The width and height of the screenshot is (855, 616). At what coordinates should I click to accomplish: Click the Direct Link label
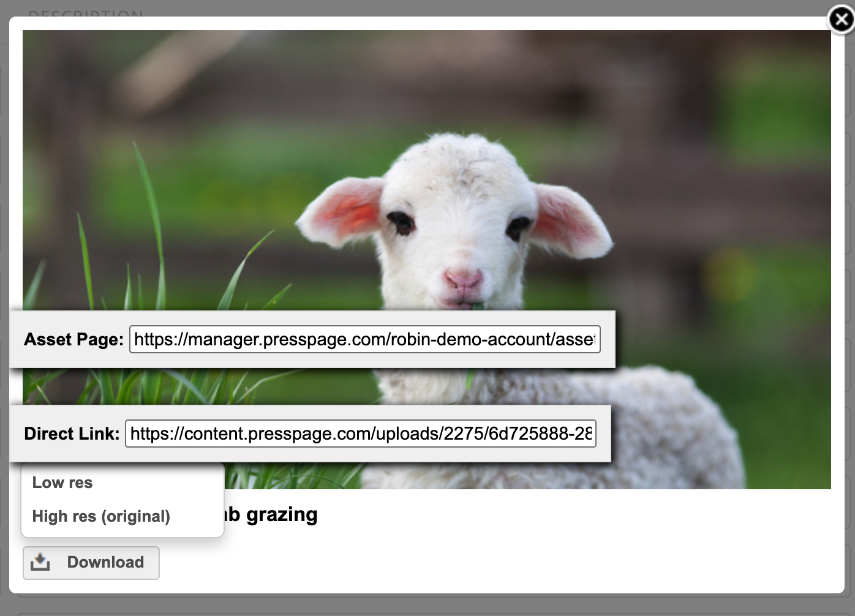(x=72, y=434)
